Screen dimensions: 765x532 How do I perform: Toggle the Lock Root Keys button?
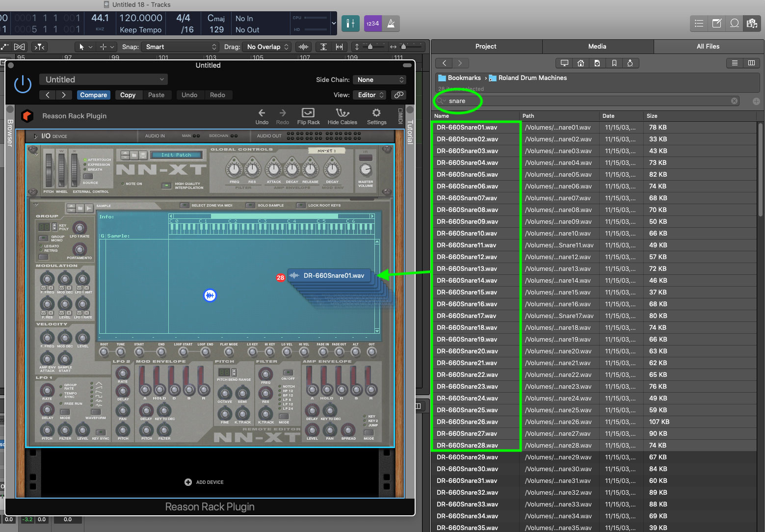click(x=300, y=205)
